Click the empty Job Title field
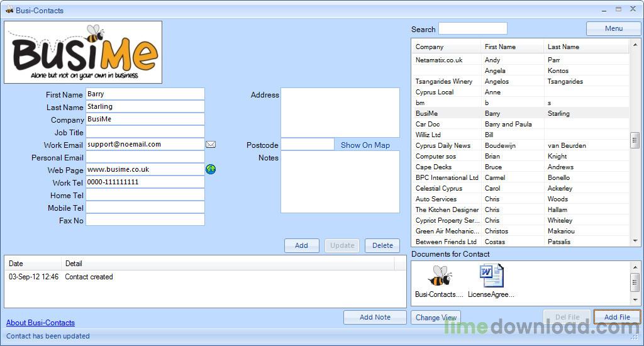644x346 pixels. (x=145, y=131)
